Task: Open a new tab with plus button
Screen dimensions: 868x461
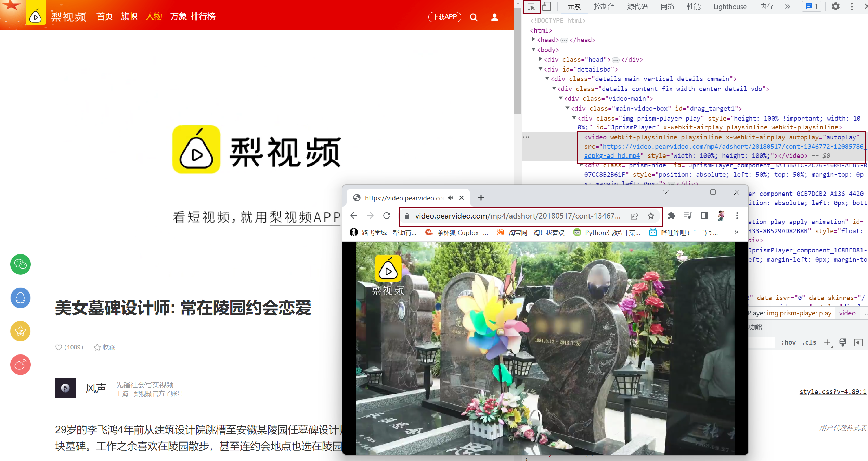Action: [x=481, y=198]
